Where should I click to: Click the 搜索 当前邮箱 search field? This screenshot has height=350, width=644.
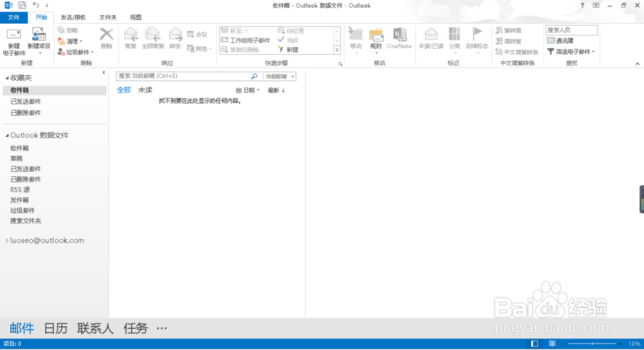coord(183,77)
